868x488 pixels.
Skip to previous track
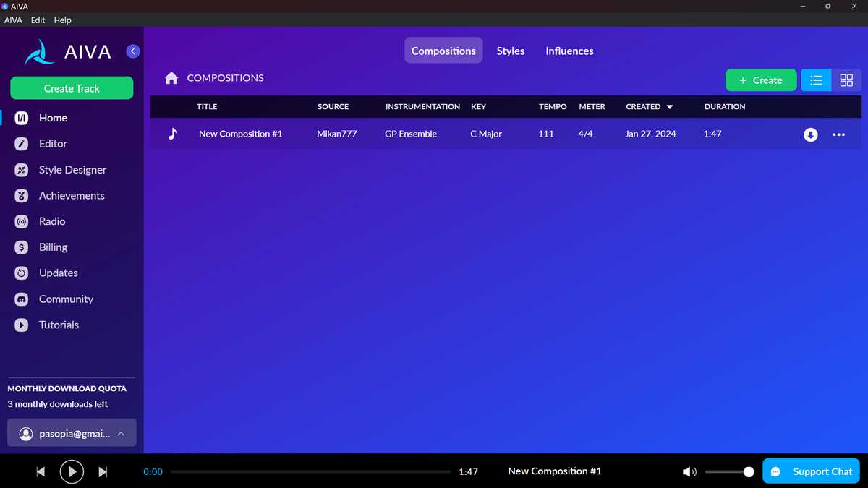point(41,471)
